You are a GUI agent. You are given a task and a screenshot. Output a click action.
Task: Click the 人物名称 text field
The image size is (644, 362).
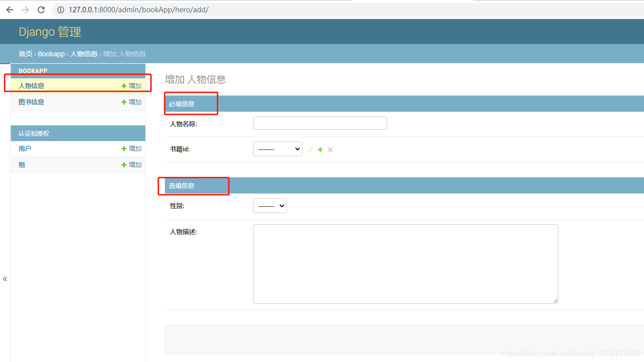point(320,123)
